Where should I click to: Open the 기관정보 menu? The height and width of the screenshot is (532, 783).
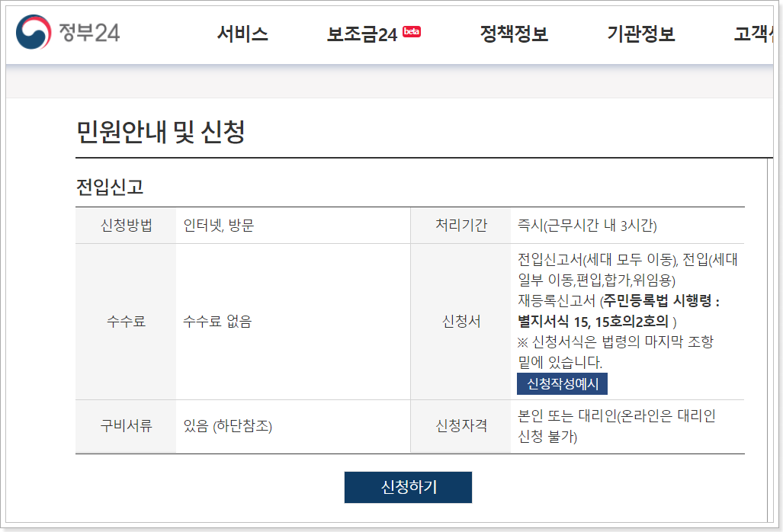[641, 33]
